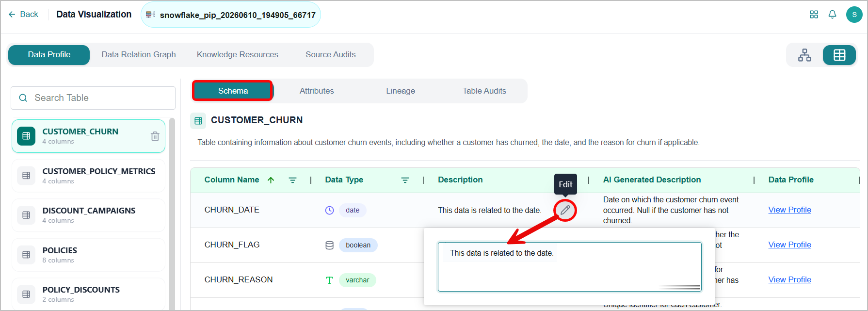View Profile for CHURN_REASON
868x311 pixels.
pyautogui.click(x=789, y=279)
